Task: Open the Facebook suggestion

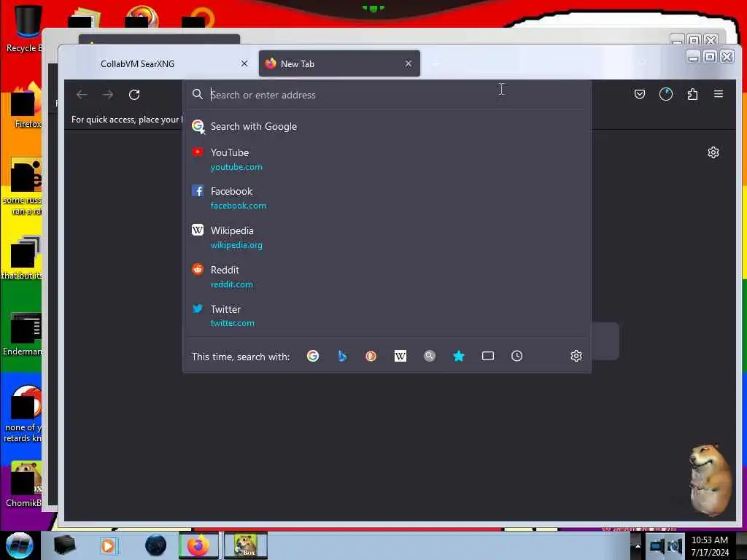Action: [x=387, y=198]
